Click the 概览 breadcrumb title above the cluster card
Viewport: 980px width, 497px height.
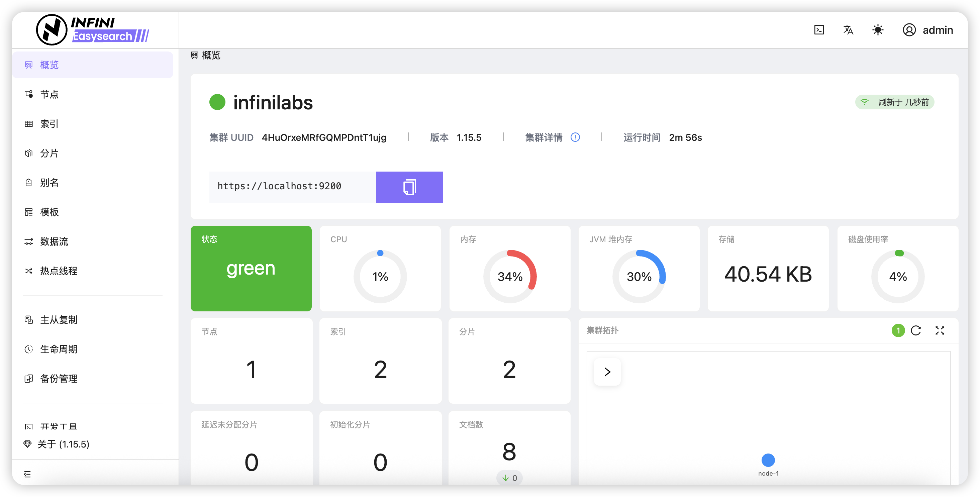coord(211,55)
